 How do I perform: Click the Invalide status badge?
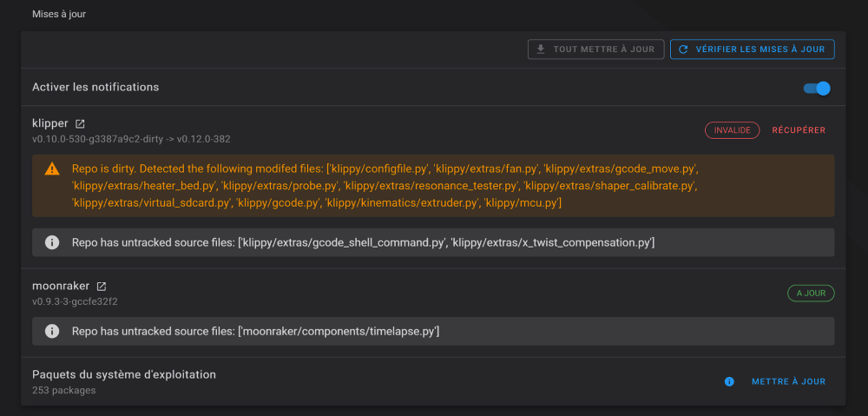click(732, 130)
